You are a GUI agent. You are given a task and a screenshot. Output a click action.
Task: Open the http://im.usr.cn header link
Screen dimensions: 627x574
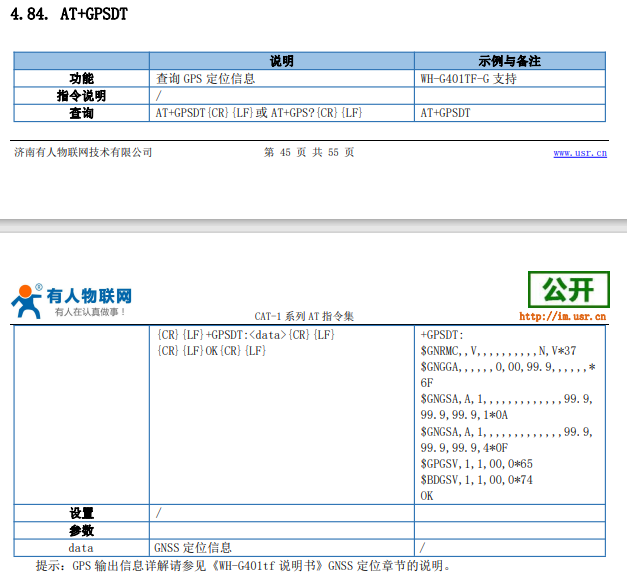tap(563, 316)
